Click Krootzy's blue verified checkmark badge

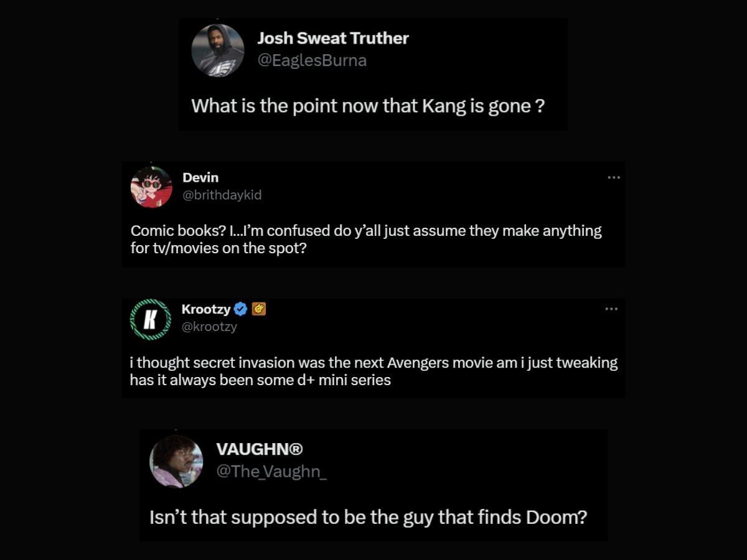[x=241, y=309]
